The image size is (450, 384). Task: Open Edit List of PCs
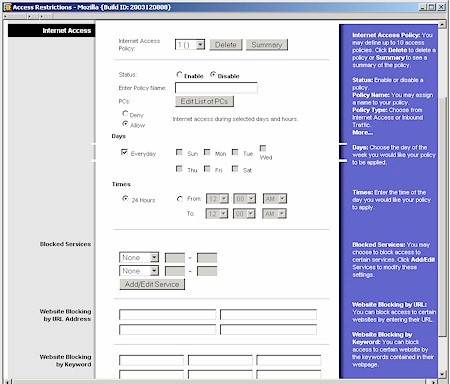pyautogui.click(x=204, y=101)
